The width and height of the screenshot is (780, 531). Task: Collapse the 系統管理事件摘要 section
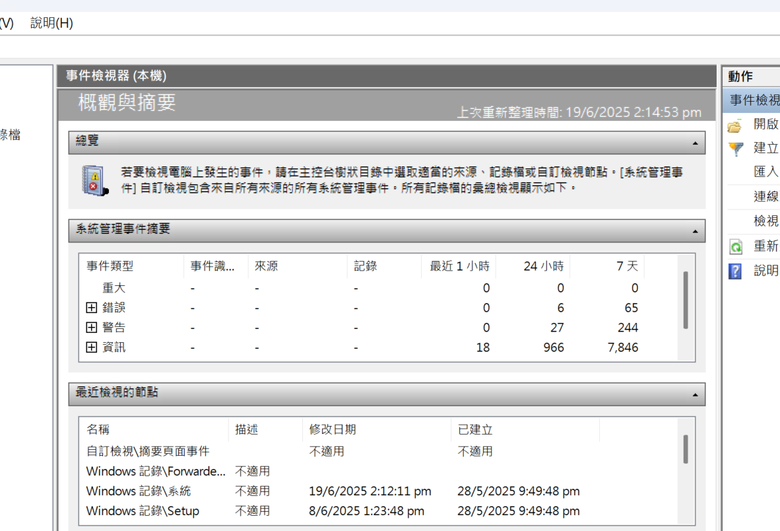[x=695, y=232]
